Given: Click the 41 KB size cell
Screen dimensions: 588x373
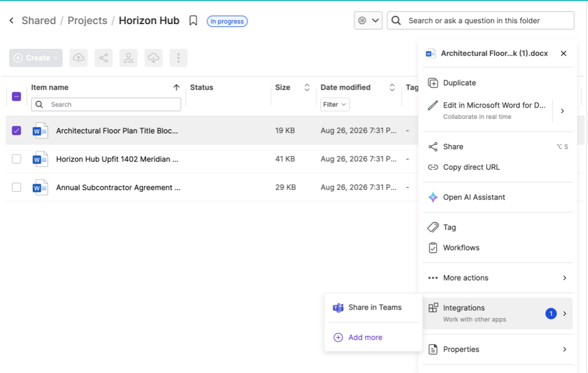Looking at the screenshot, I should point(285,159).
